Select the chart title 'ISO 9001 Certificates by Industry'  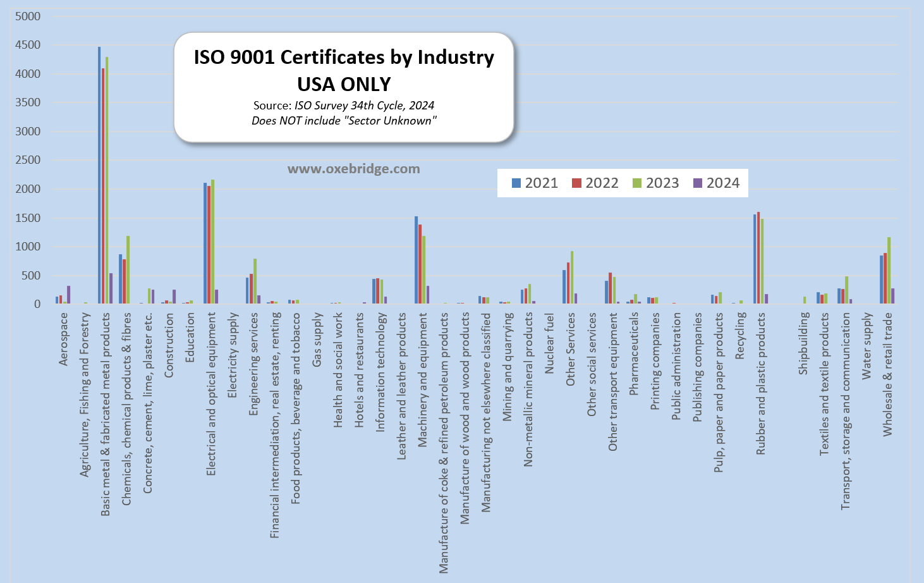[x=344, y=58]
